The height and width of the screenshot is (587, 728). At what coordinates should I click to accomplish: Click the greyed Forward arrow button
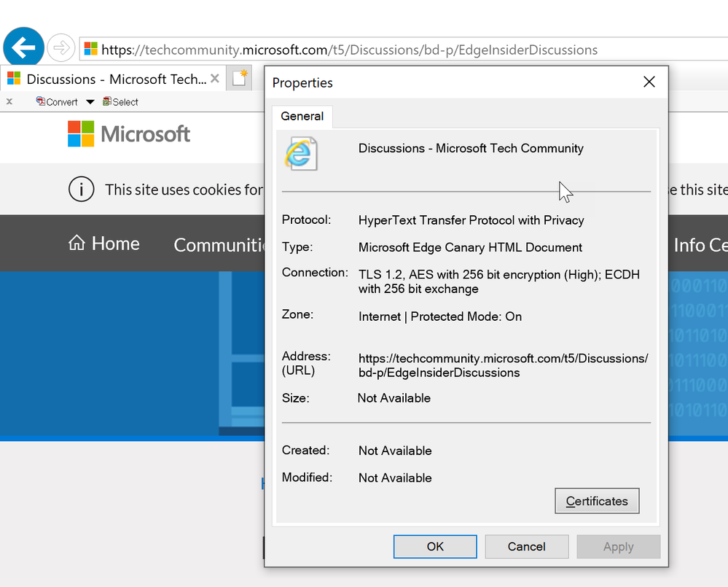61,47
